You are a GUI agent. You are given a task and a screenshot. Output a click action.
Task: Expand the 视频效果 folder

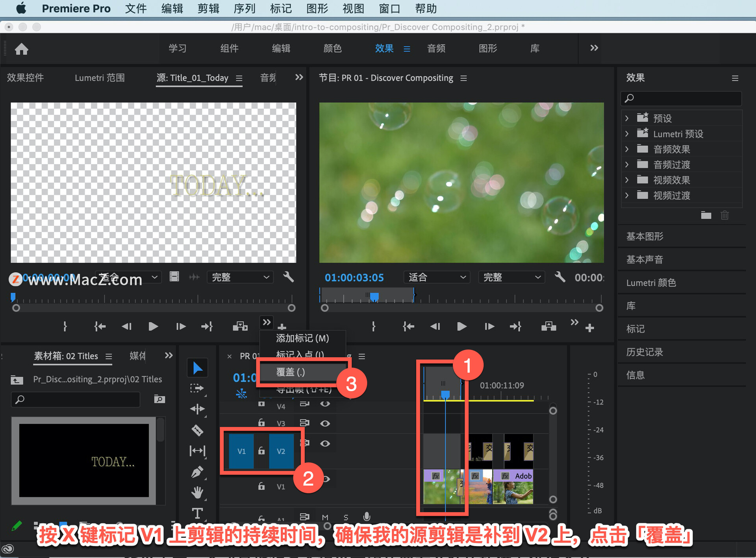pyautogui.click(x=627, y=180)
